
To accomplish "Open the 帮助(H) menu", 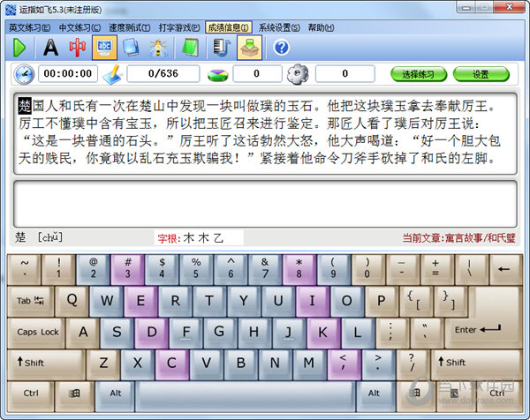I will point(321,27).
